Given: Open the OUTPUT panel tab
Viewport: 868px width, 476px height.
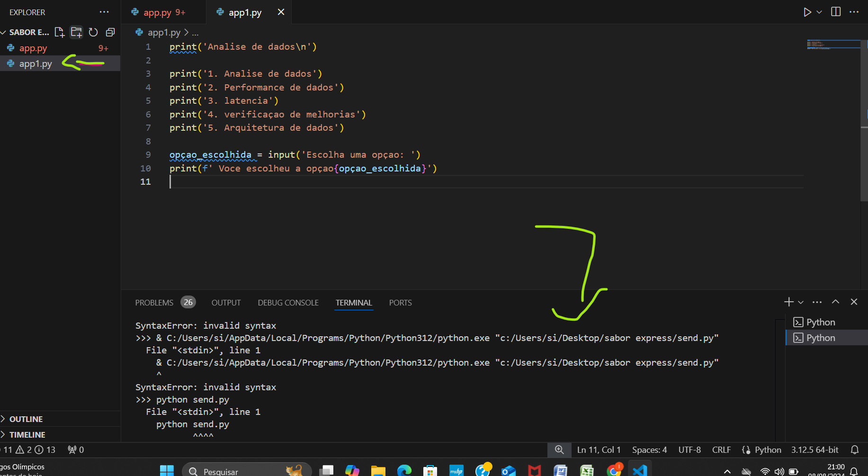Looking at the screenshot, I should [x=226, y=303].
